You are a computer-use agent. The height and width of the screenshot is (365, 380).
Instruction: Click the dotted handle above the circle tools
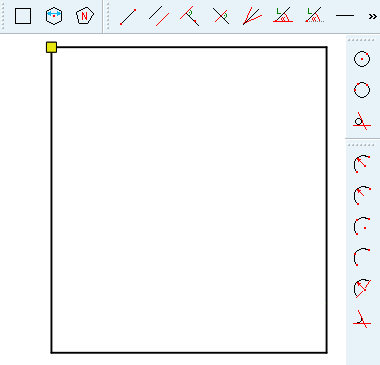361,40
